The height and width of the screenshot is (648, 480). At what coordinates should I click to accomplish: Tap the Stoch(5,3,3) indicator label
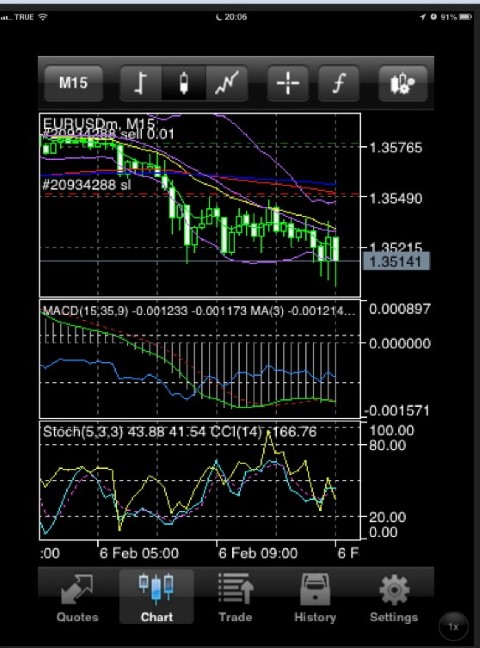(83, 432)
